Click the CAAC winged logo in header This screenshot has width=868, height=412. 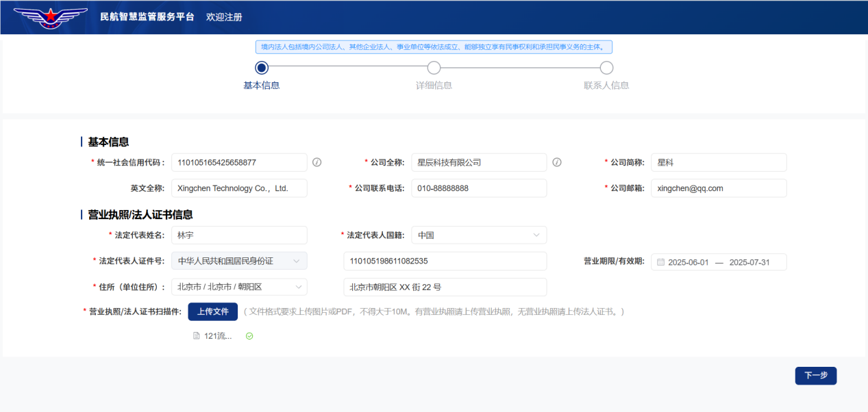(x=51, y=17)
